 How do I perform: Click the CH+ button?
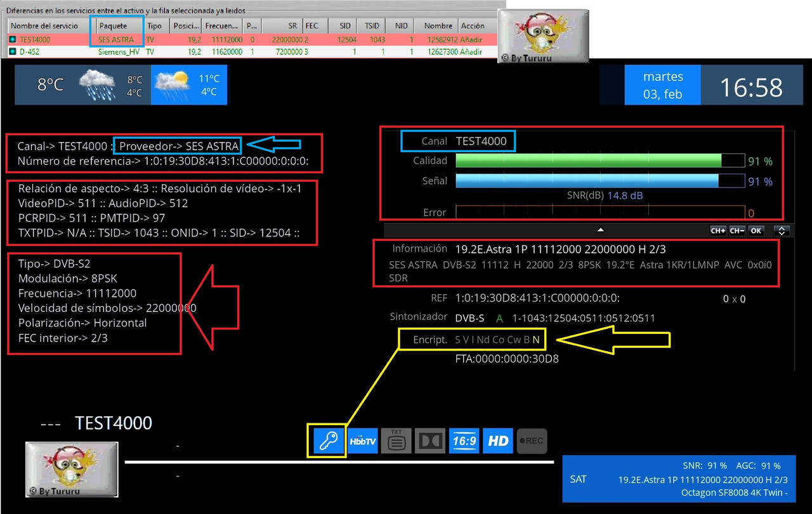point(718,231)
